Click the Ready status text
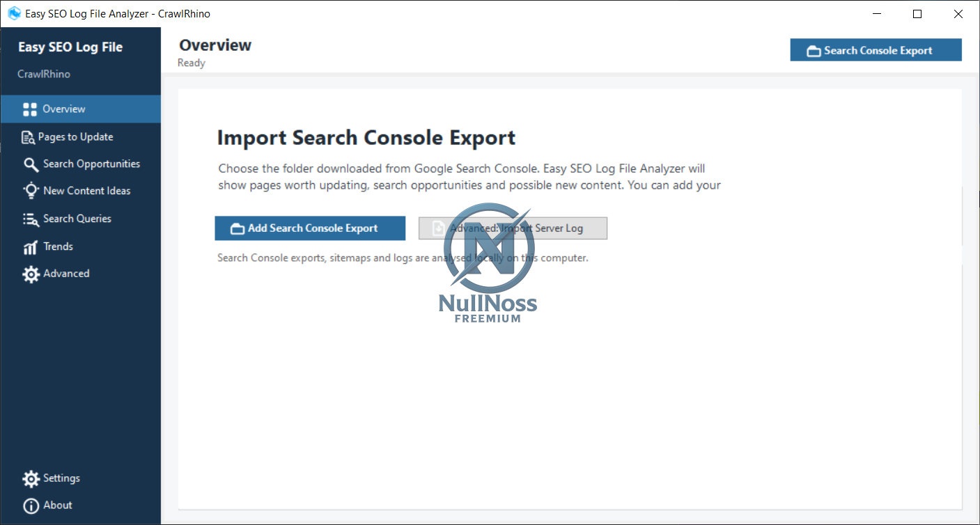 click(192, 63)
